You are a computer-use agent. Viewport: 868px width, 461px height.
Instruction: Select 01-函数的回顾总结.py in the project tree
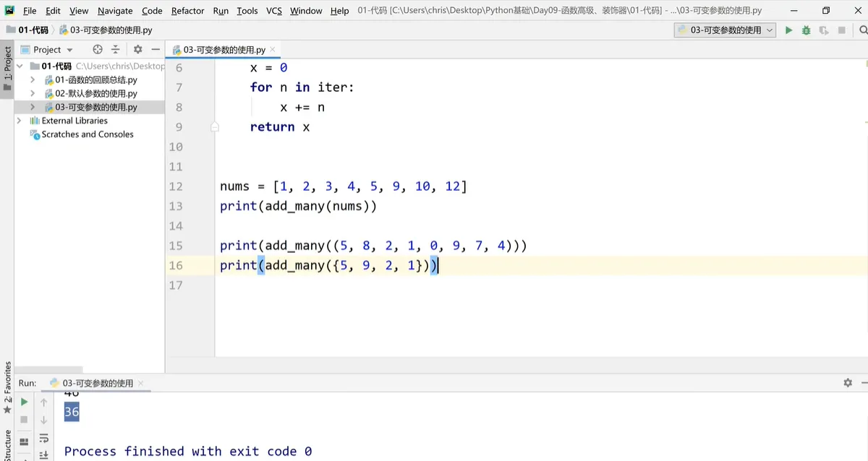coord(90,80)
